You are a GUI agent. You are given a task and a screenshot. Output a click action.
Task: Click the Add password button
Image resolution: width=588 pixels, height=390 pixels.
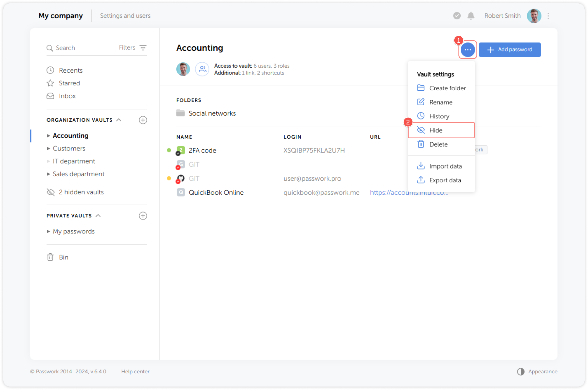click(x=510, y=50)
